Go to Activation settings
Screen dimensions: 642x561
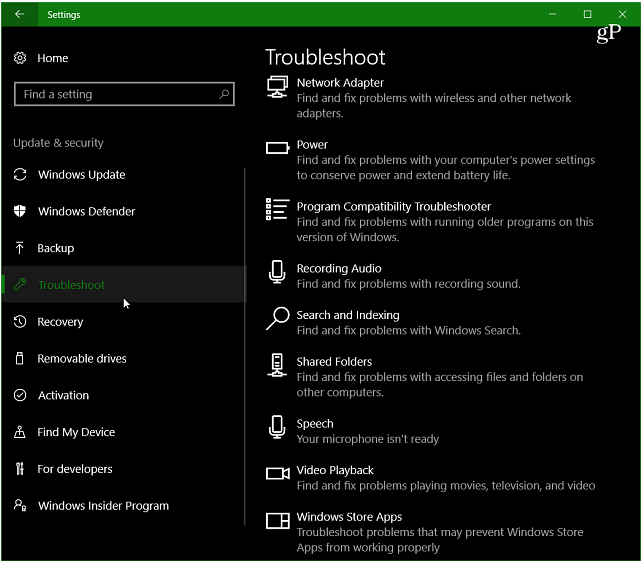point(123,396)
